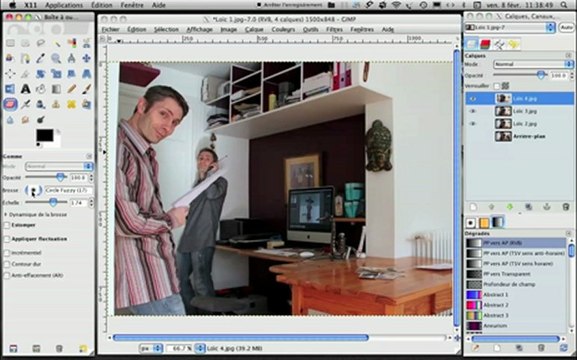Select the Rotate tool

[40, 74]
